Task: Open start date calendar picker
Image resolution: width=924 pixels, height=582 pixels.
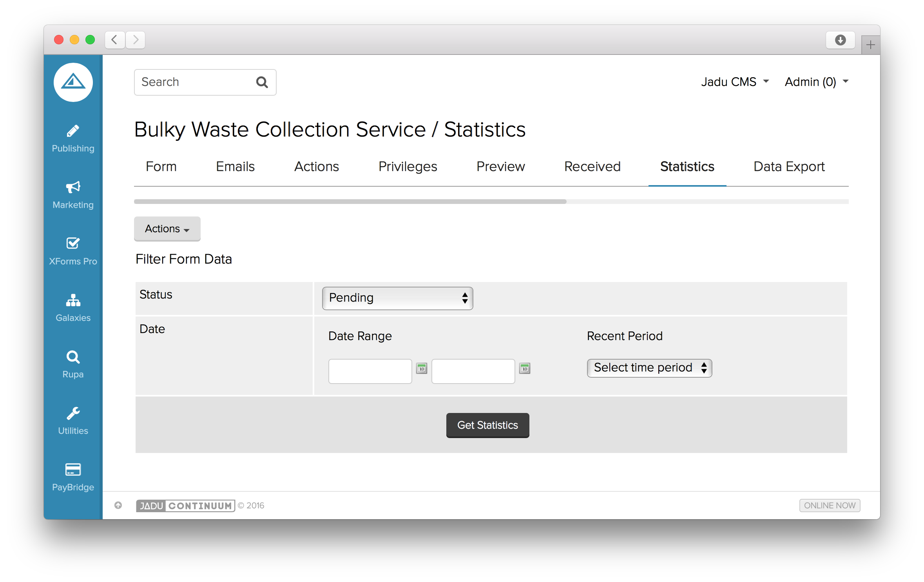Action: pyautogui.click(x=422, y=369)
